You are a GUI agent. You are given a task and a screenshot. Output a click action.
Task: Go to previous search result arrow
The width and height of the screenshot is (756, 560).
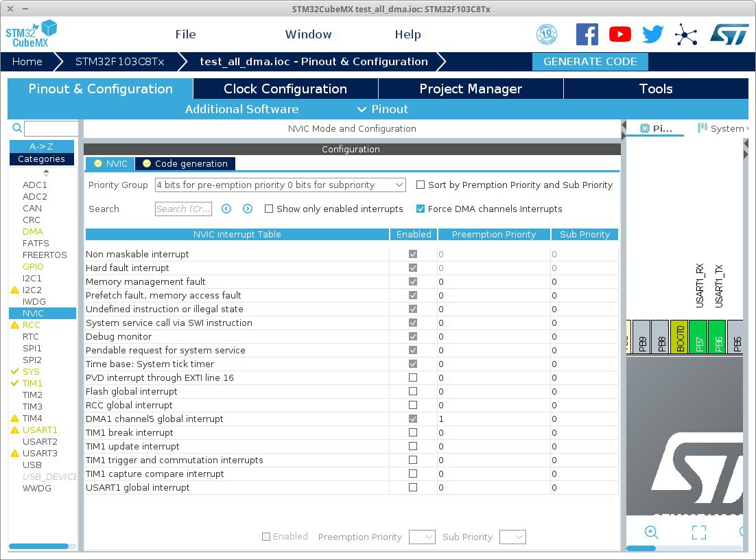pos(226,209)
